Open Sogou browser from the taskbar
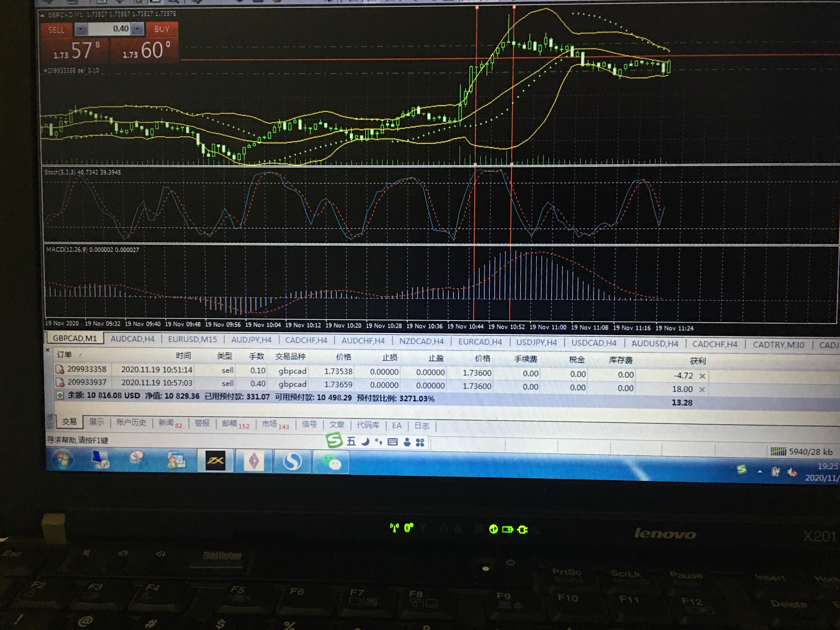840x630 pixels. pos(292,462)
